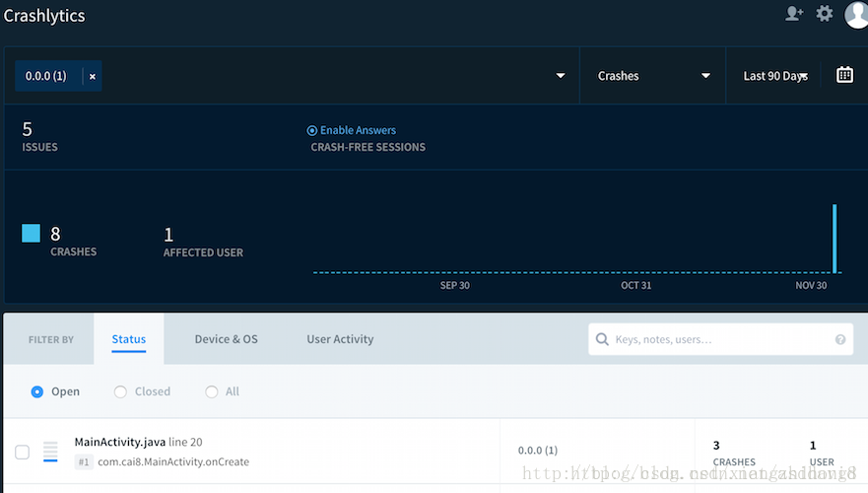Click the search help question icon
The image size is (868, 493).
coord(840,339)
